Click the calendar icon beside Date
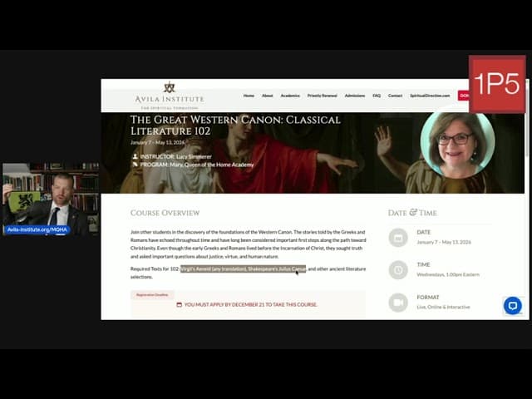 tap(398, 238)
